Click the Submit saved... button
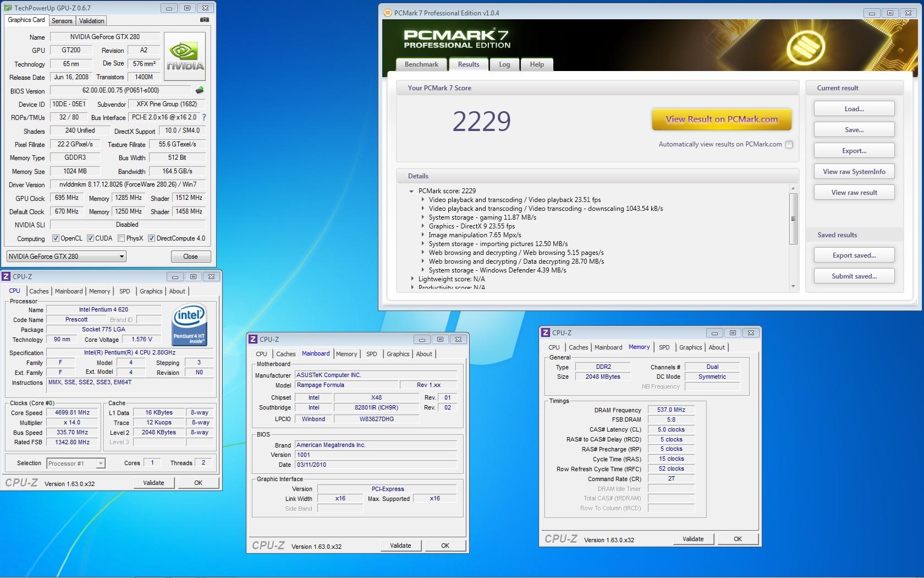924x578 pixels. point(854,276)
